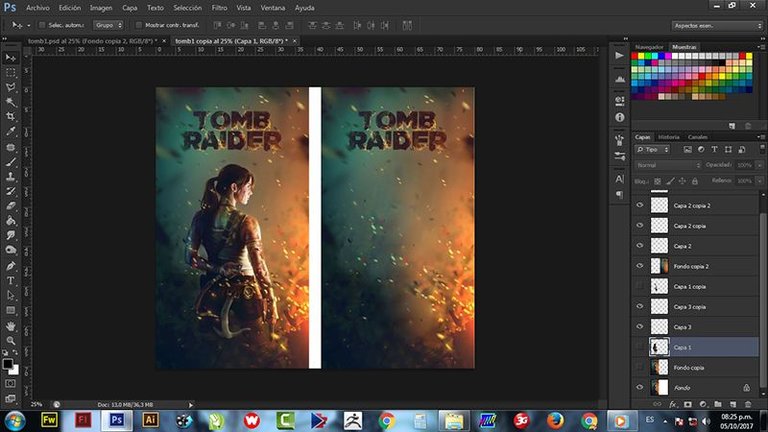This screenshot has height=432, width=768.
Task: Create a new adjustment layer
Action: point(703,404)
